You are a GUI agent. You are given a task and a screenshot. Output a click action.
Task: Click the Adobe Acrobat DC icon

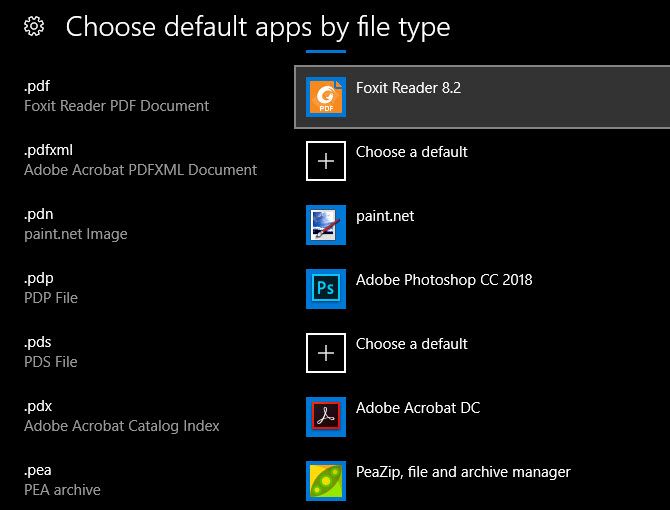(x=326, y=417)
